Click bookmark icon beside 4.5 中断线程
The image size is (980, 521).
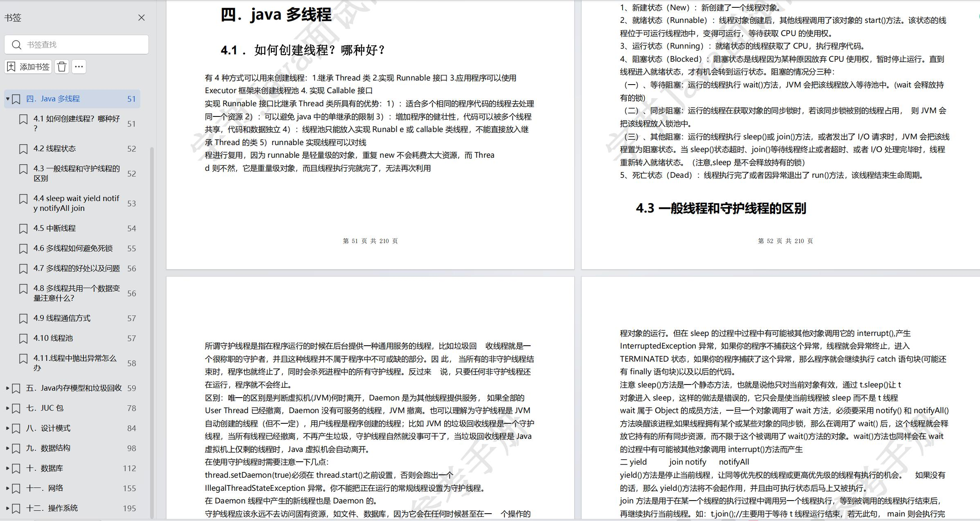pos(23,228)
